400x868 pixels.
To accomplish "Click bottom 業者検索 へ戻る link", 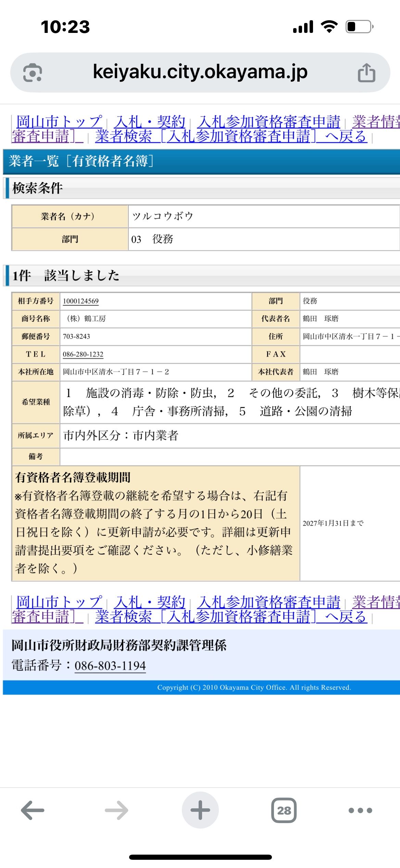I will (231, 616).
